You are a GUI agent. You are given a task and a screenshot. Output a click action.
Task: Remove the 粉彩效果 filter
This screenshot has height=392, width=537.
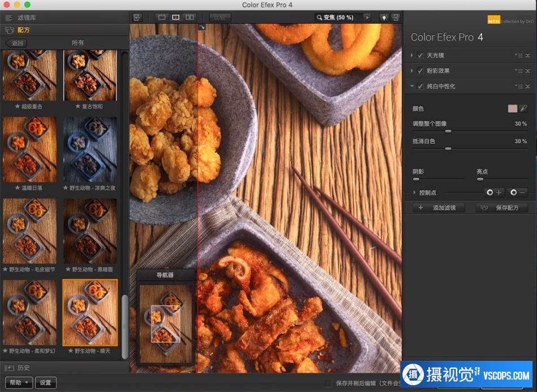click(x=528, y=71)
